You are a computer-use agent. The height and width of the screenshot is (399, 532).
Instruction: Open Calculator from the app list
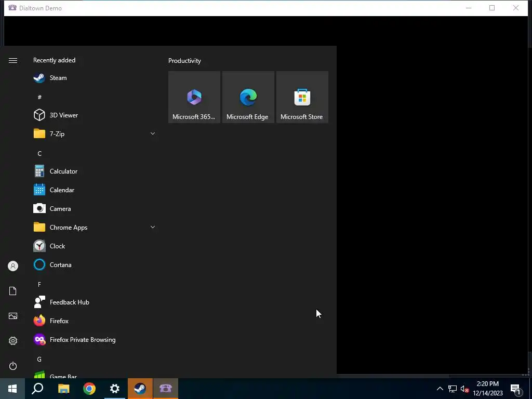click(95, 171)
